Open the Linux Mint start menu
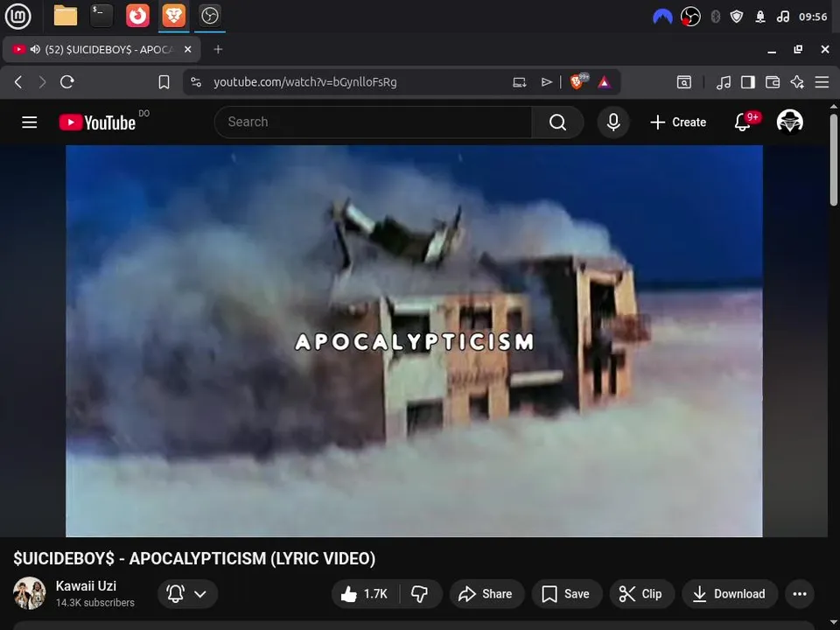The image size is (840, 630). point(17,16)
